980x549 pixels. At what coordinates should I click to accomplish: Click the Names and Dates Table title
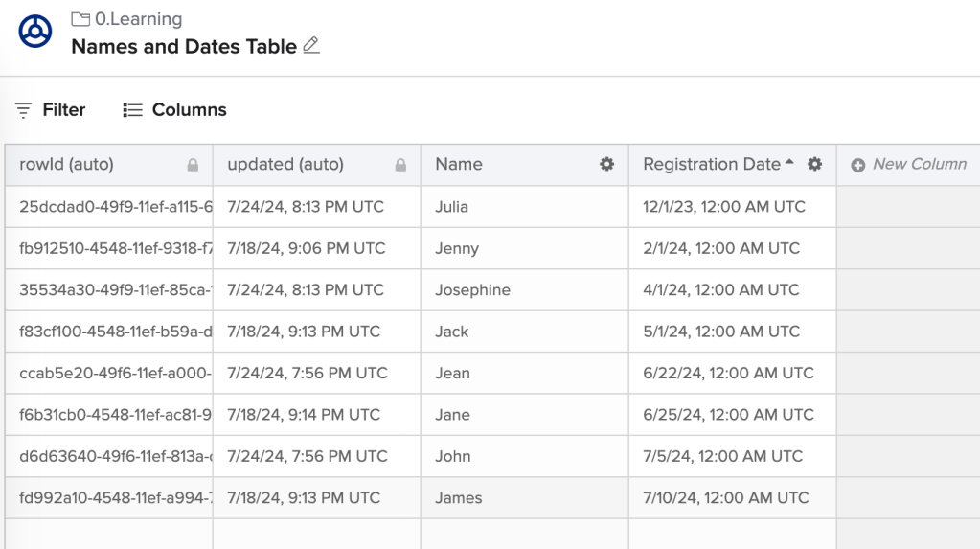[184, 46]
